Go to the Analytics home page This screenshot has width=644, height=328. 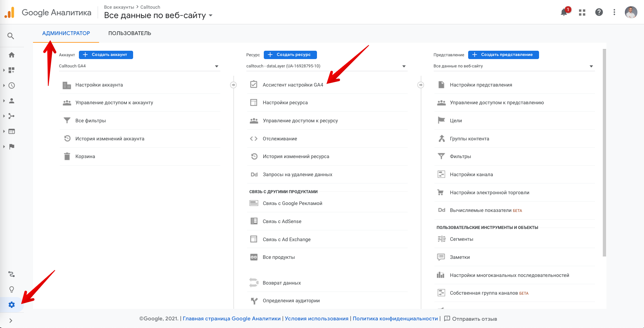[12, 55]
